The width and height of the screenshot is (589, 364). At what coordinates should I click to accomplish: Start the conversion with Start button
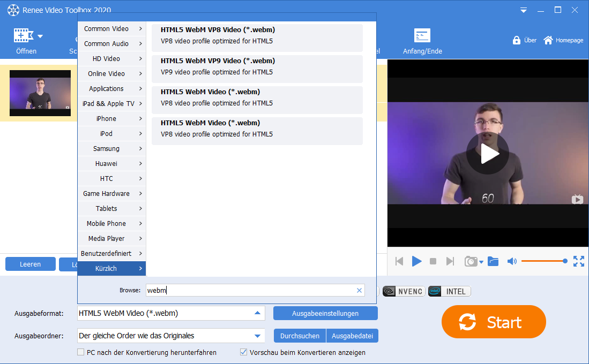click(x=494, y=322)
